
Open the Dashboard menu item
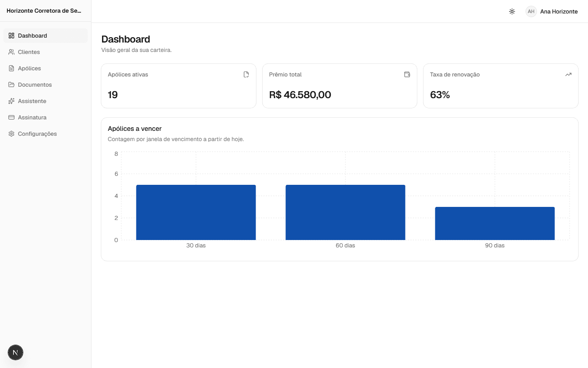click(45, 36)
